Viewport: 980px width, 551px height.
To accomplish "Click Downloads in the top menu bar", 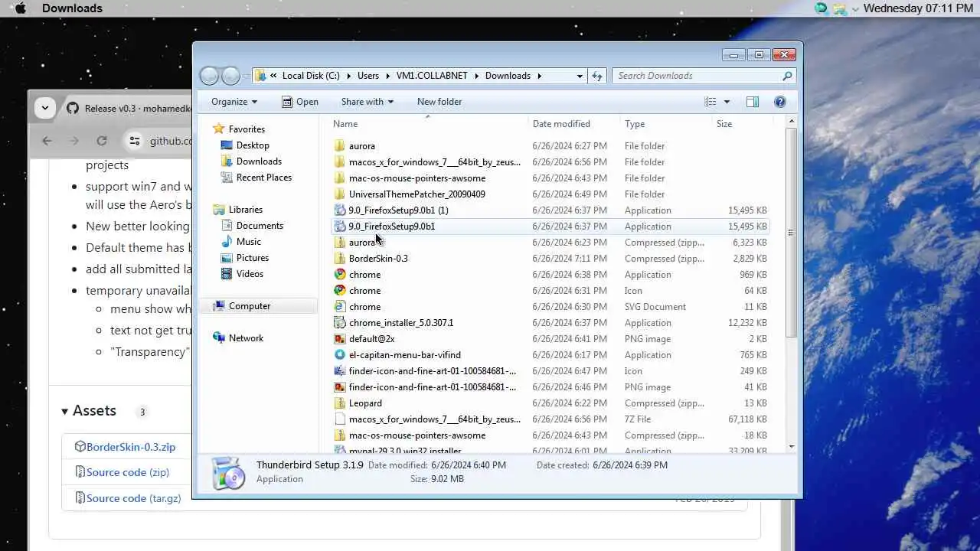I will pyautogui.click(x=72, y=8).
